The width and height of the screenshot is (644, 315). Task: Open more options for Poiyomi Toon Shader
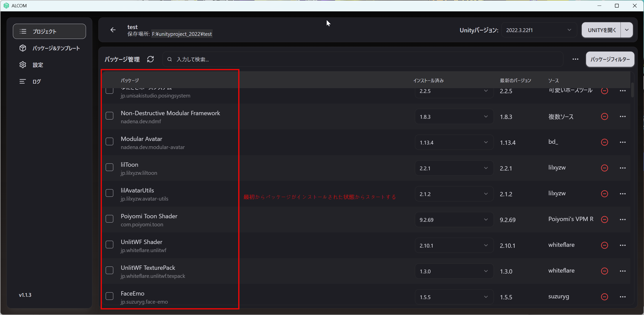[623, 220]
